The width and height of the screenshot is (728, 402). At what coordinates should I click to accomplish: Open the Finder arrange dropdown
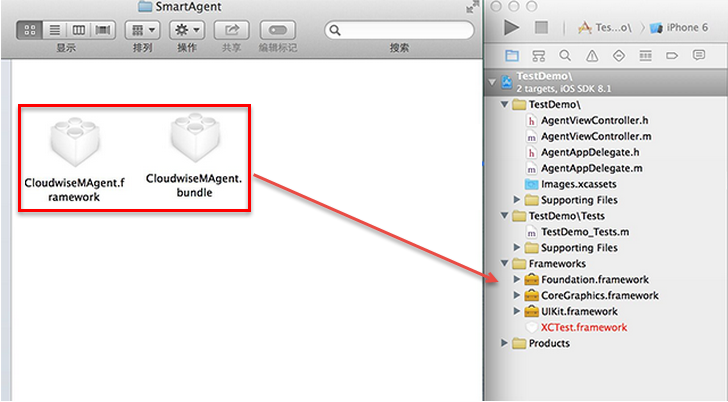[143, 30]
